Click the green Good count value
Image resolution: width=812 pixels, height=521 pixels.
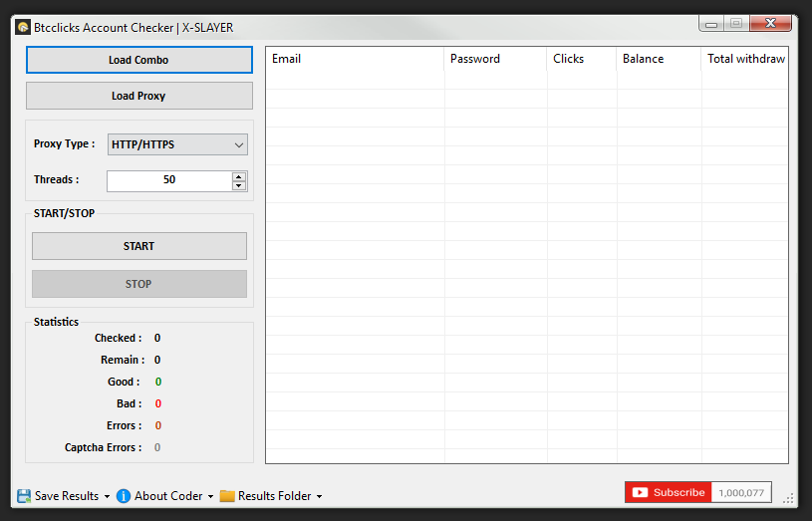[158, 382]
